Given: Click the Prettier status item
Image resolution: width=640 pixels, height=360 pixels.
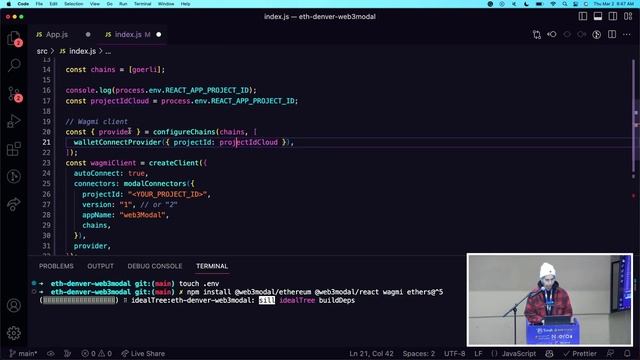Looking at the screenshot, I should point(580,353).
